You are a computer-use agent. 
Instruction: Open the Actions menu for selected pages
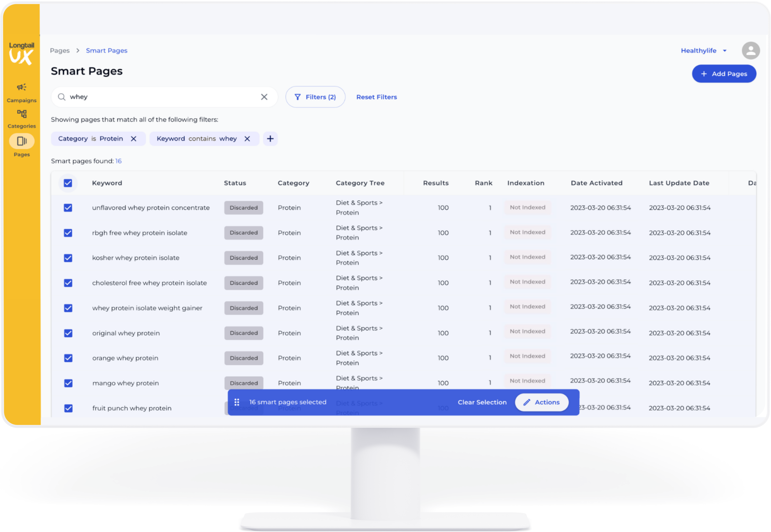click(x=541, y=402)
